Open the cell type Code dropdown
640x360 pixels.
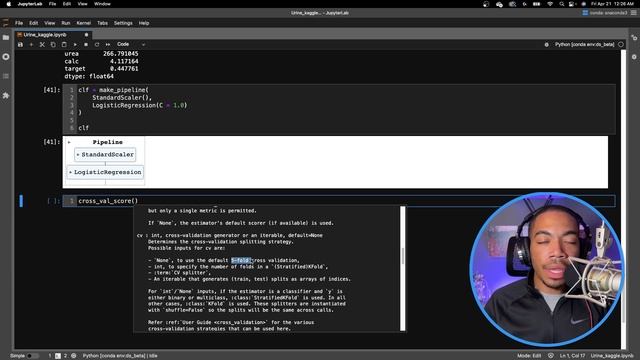pos(131,44)
